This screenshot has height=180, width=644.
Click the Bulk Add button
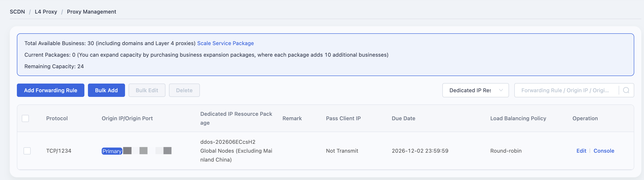[106, 90]
